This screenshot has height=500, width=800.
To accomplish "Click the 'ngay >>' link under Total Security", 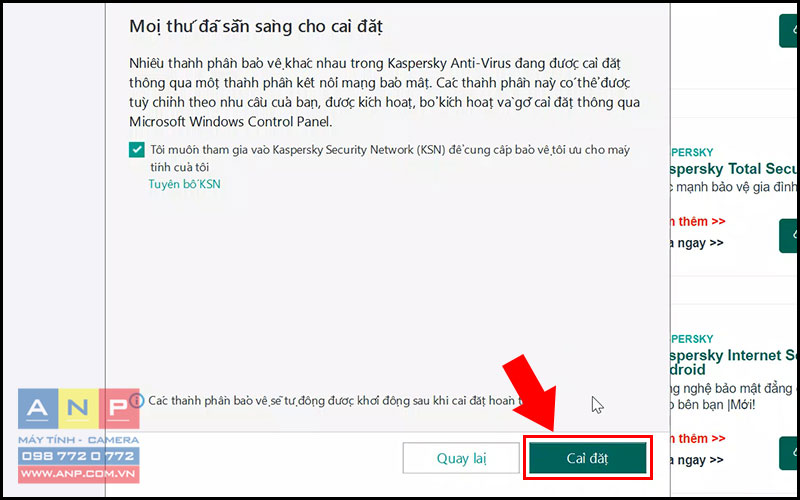I will [696, 243].
